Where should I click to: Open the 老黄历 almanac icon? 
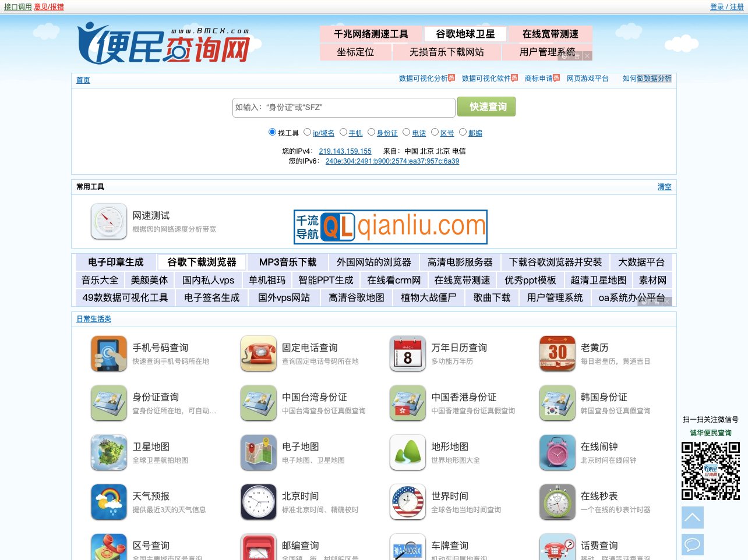click(557, 353)
